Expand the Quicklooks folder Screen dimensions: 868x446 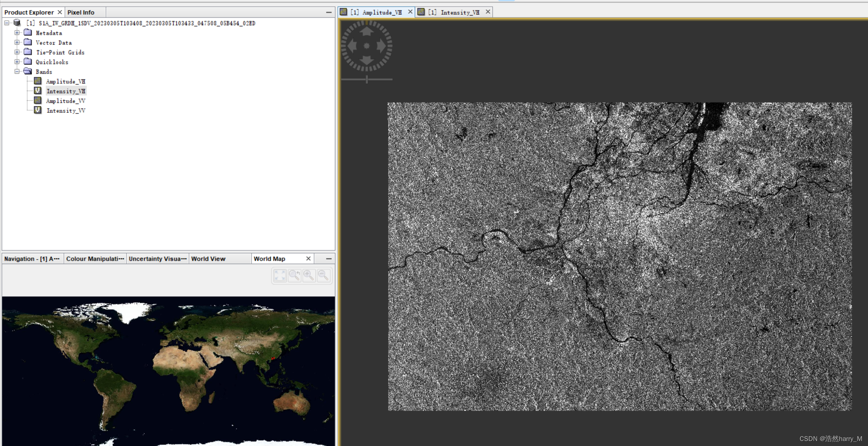pos(17,61)
